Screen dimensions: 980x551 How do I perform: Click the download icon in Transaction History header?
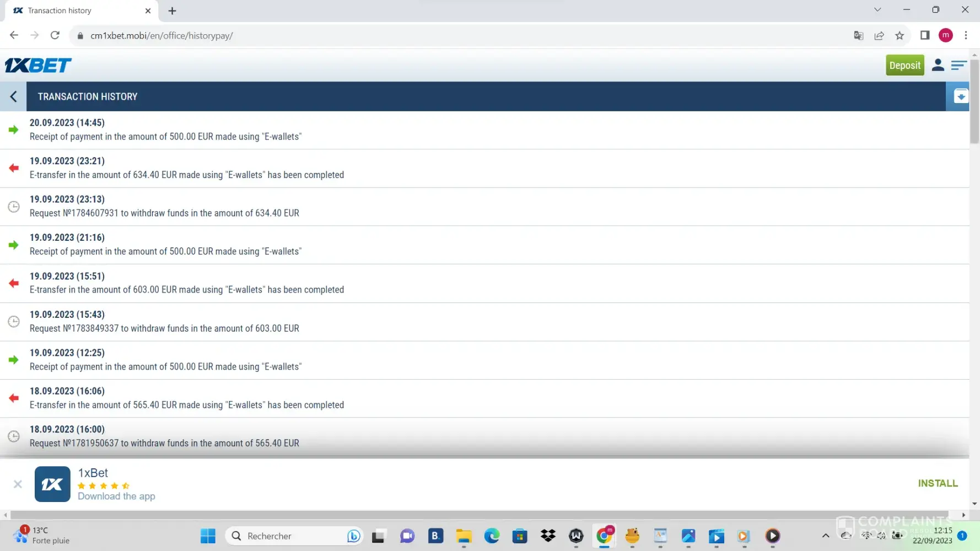[x=961, y=96]
